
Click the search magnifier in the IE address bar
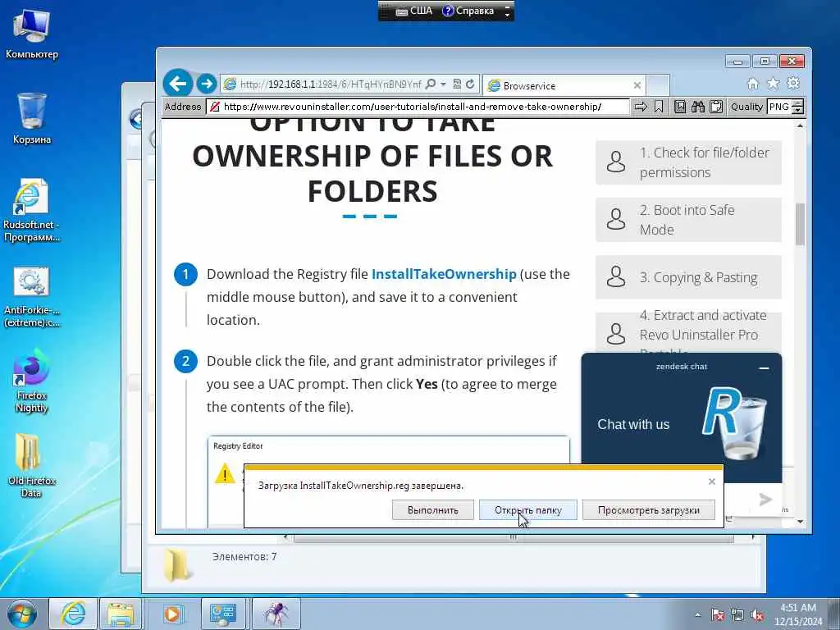click(430, 84)
